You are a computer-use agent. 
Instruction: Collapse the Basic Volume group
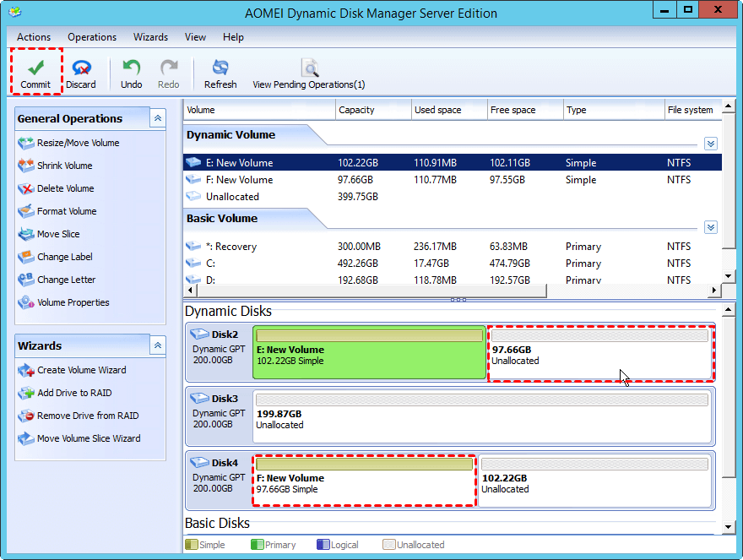pos(710,227)
